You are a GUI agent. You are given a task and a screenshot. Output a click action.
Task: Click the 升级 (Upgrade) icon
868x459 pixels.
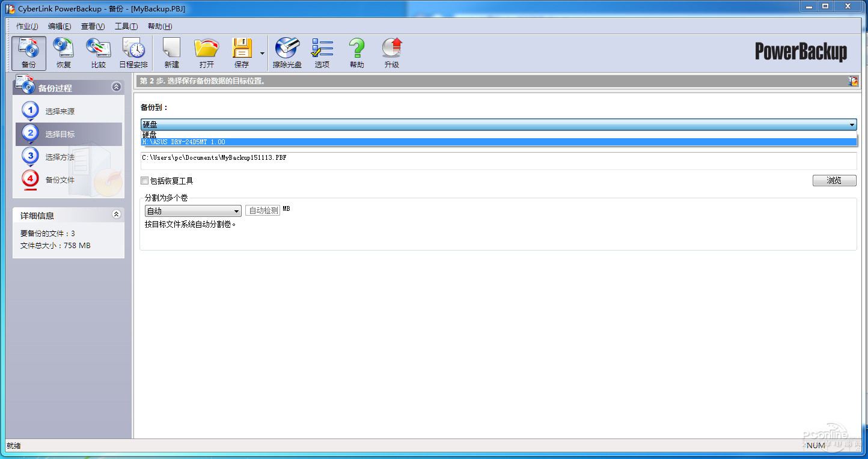392,53
